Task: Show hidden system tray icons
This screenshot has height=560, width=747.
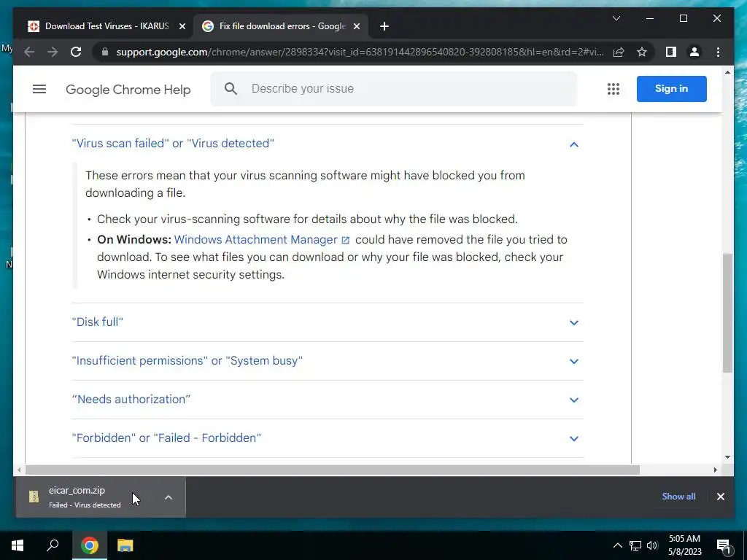Action: (x=617, y=545)
